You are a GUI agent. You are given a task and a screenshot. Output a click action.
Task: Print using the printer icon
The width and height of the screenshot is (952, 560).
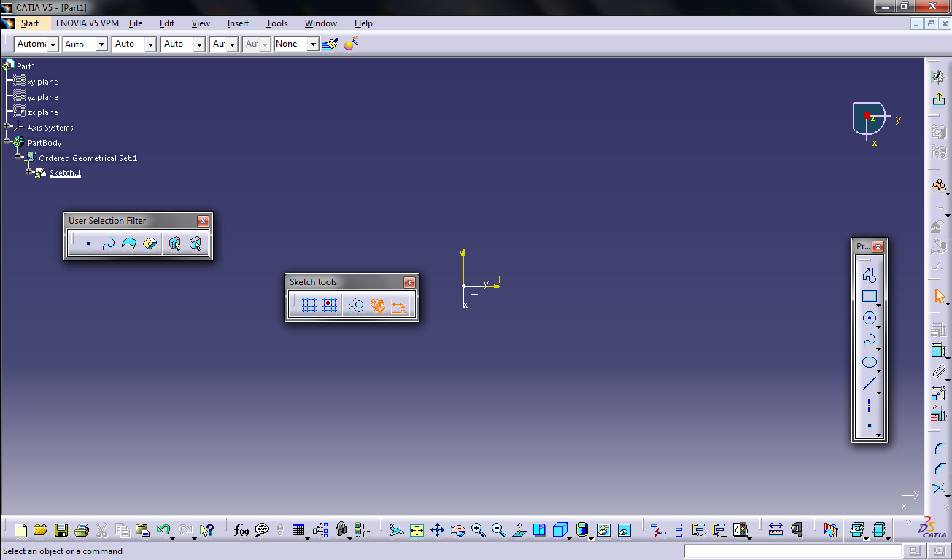coord(82,530)
